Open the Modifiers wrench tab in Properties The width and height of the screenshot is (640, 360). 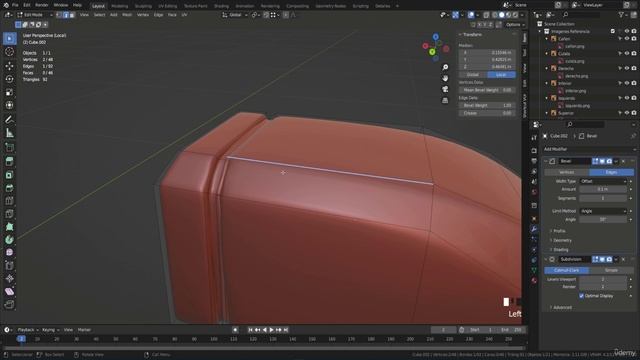click(534, 229)
